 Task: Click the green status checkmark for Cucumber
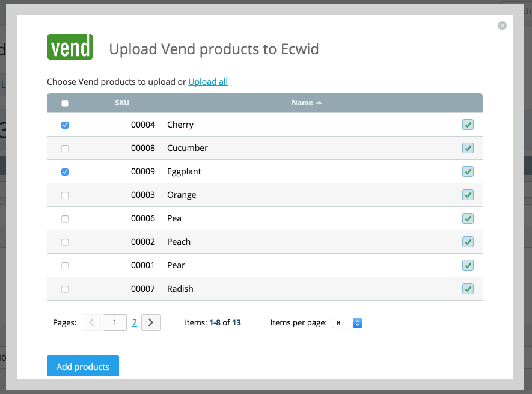tap(468, 148)
